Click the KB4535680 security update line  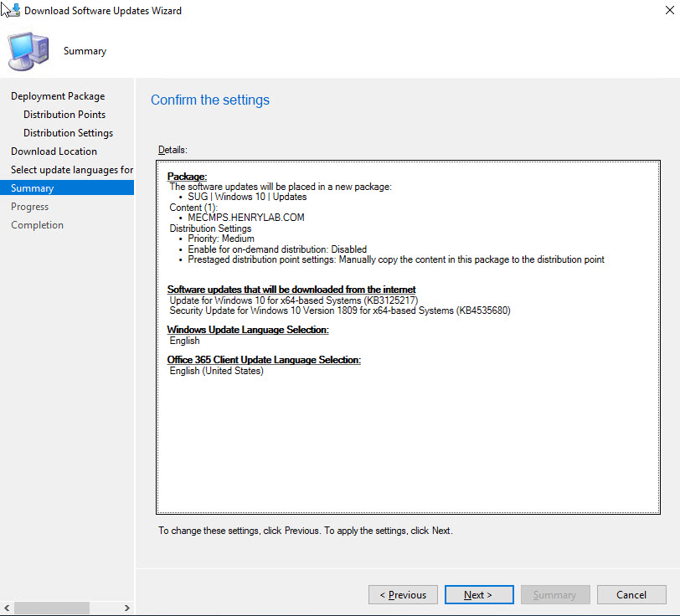click(x=339, y=311)
